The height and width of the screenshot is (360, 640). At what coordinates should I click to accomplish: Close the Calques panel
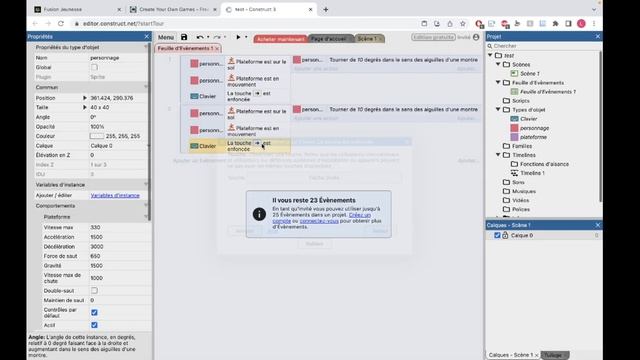click(598, 225)
